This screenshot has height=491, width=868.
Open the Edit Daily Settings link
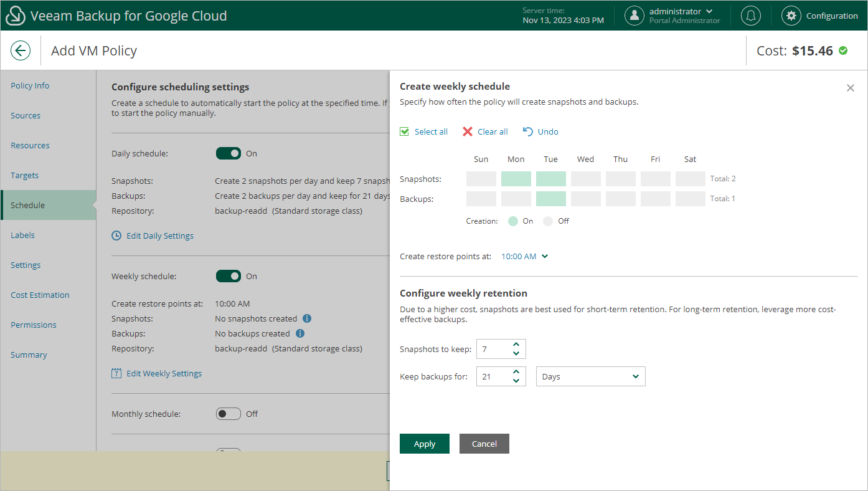159,236
